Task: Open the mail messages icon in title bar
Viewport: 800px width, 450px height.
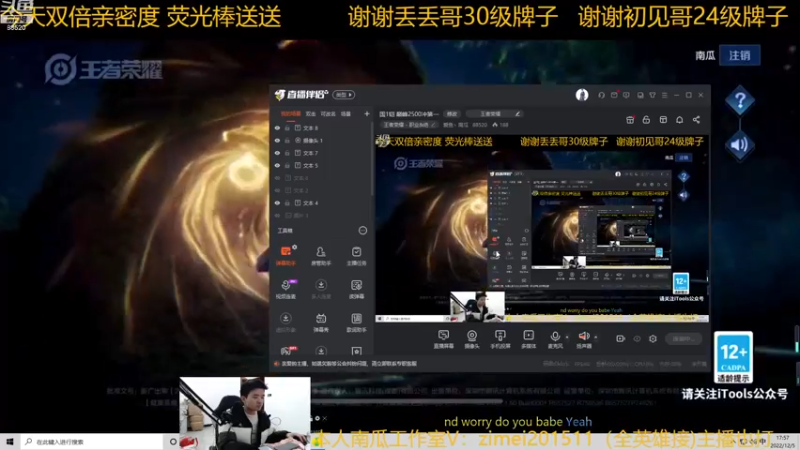Action: coord(614,95)
